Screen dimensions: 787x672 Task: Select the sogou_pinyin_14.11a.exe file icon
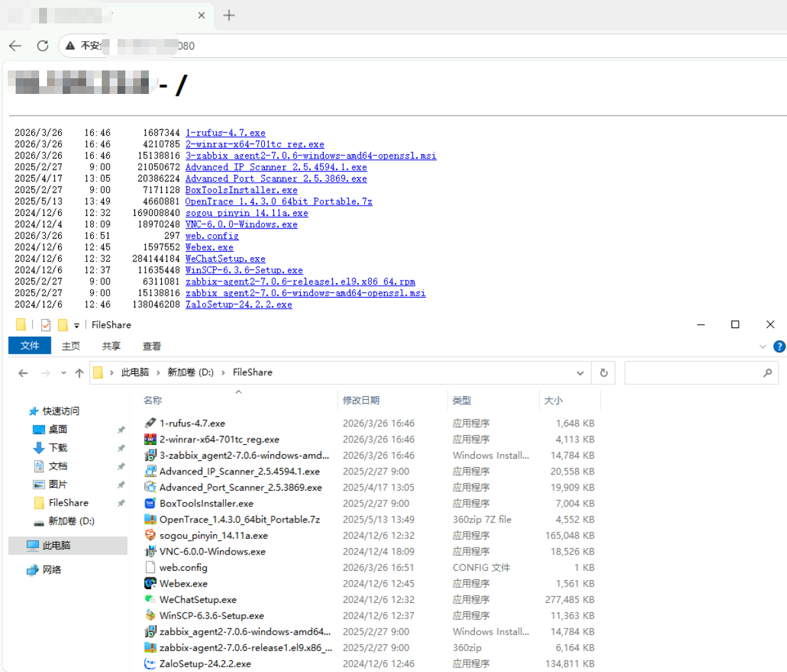[150, 535]
